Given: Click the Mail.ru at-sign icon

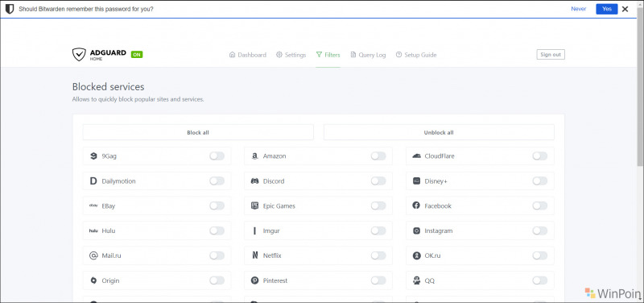Looking at the screenshot, I should click(93, 255).
